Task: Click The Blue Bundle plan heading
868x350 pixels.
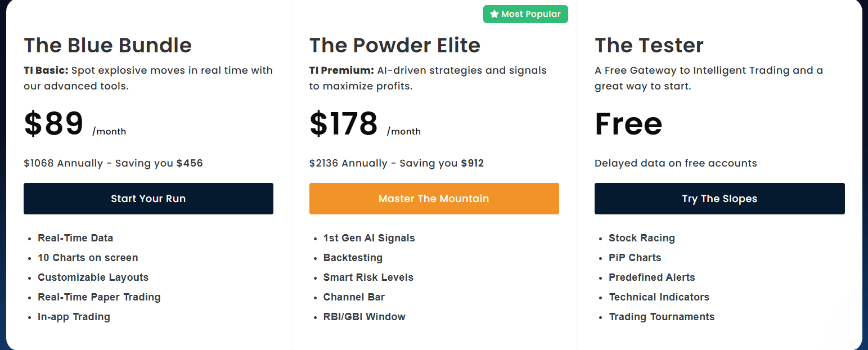Action: coord(107,45)
